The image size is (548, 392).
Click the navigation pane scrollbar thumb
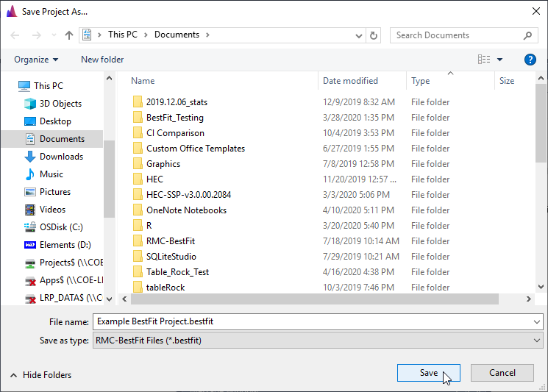tap(109, 179)
